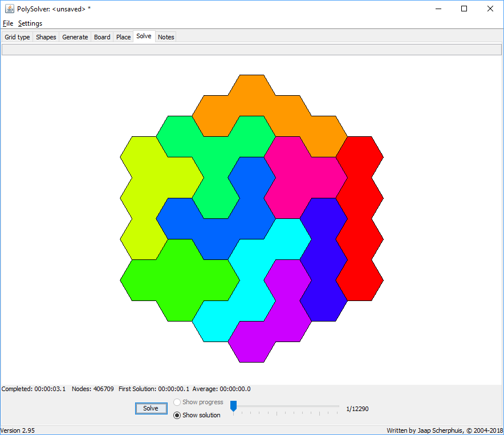Click the Nodes: 406709 status text

pos(92,389)
